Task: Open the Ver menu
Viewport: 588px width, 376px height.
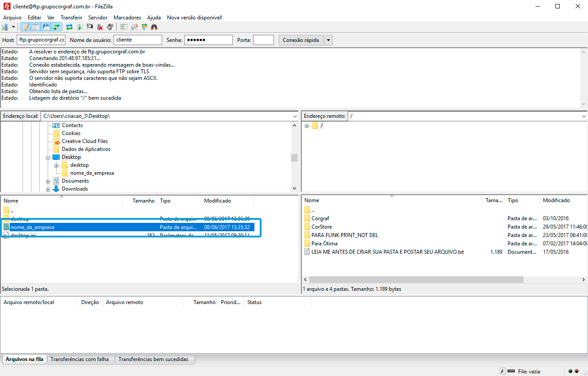Action: (x=51, y=18)
